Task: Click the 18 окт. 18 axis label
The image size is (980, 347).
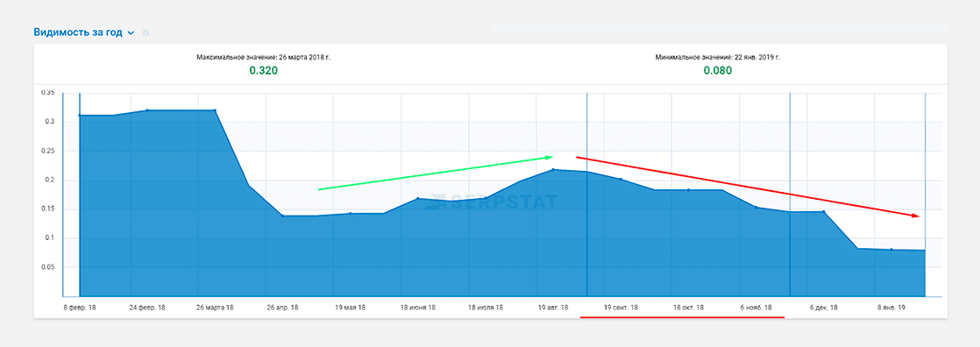Action: click(x=689, y=308)
